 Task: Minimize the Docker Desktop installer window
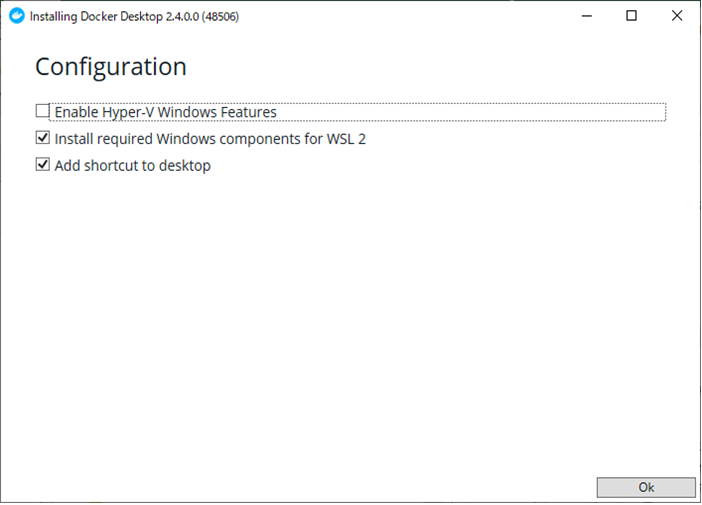tap(587, 16)
